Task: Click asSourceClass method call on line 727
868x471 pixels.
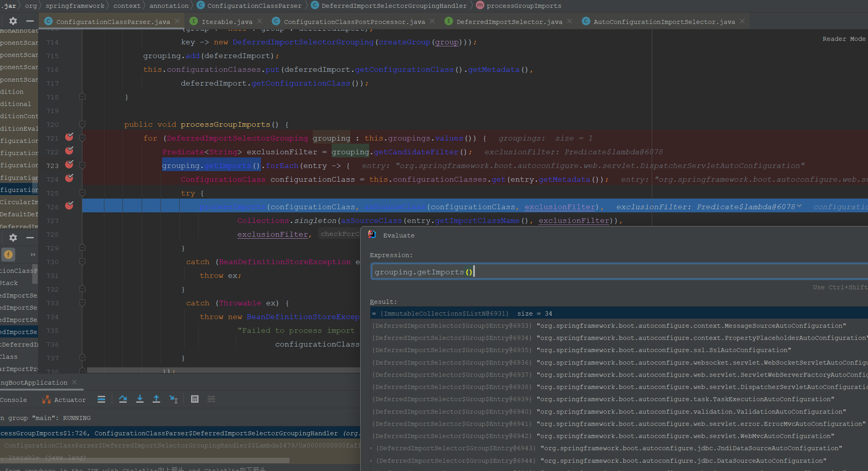Action: pyautogui.click(x=371, y=221)
